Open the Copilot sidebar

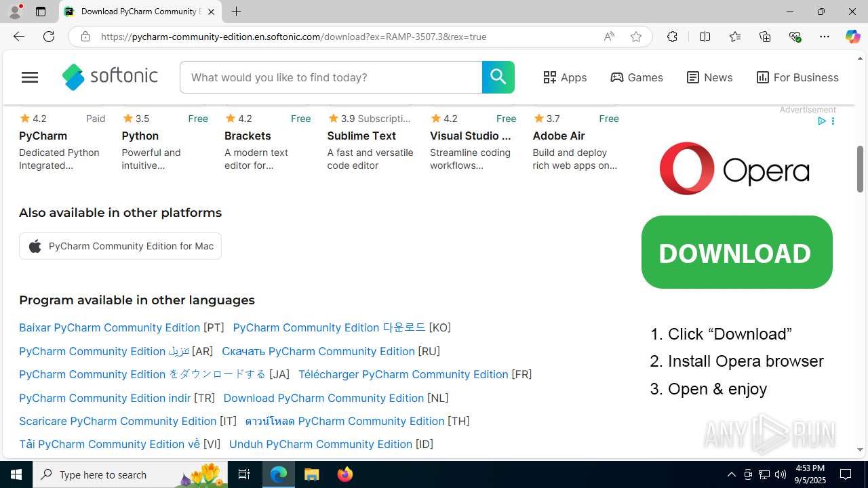point(852,37)
